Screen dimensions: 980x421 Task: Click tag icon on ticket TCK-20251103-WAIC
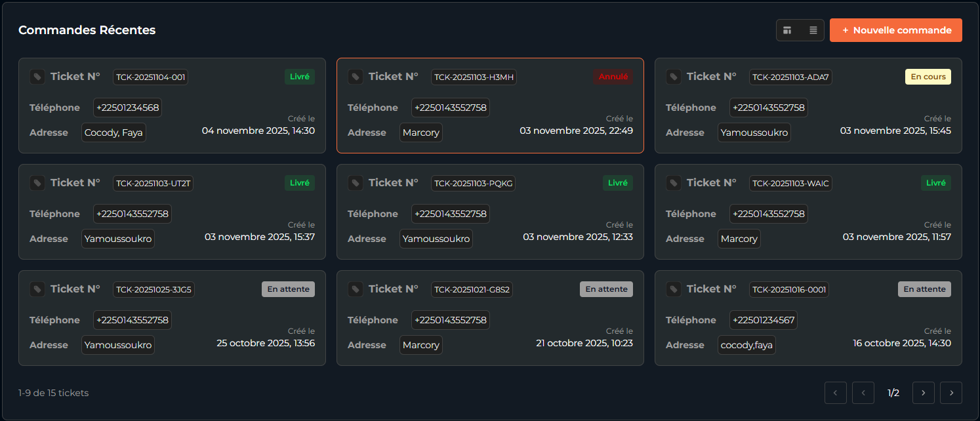click(674, 183)
